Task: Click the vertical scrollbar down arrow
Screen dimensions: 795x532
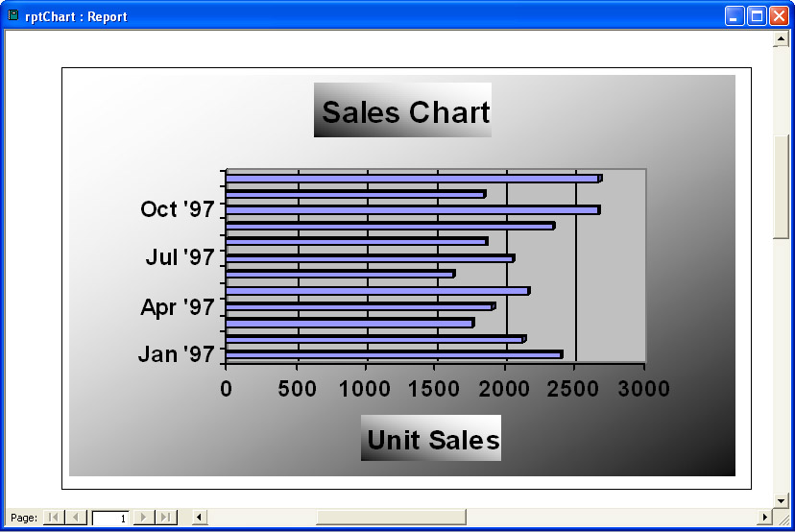Action: tap(781, 500)
